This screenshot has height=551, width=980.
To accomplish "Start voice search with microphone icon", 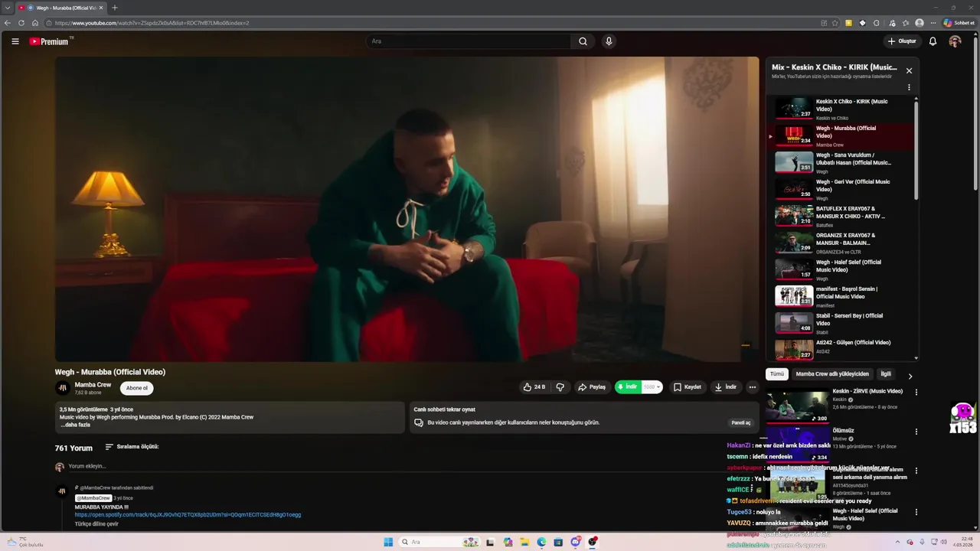I will (x=609, y=41).
